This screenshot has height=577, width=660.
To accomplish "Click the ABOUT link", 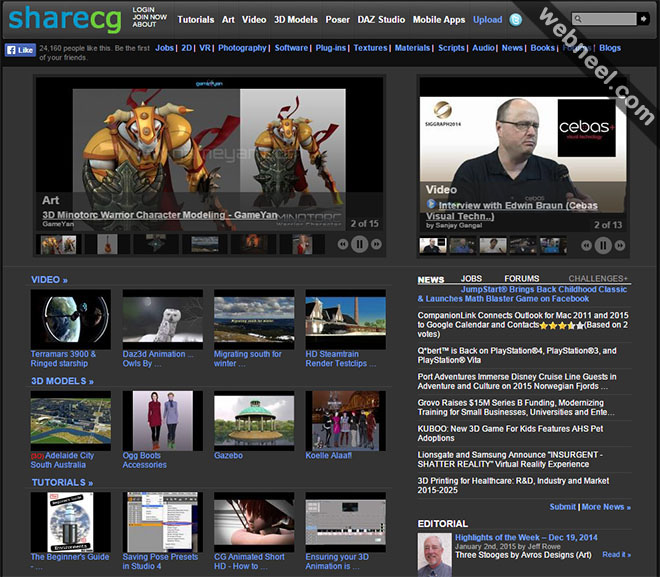I will click(144, 24).
